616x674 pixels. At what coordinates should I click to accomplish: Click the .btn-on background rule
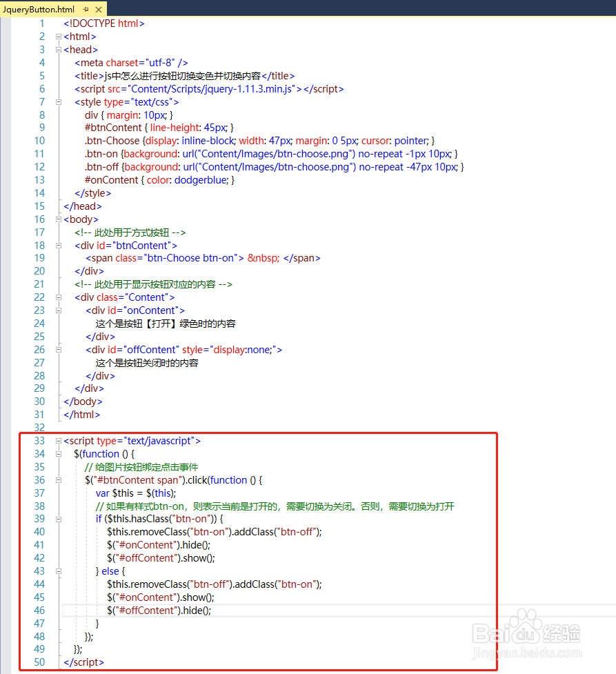[271, 154]
